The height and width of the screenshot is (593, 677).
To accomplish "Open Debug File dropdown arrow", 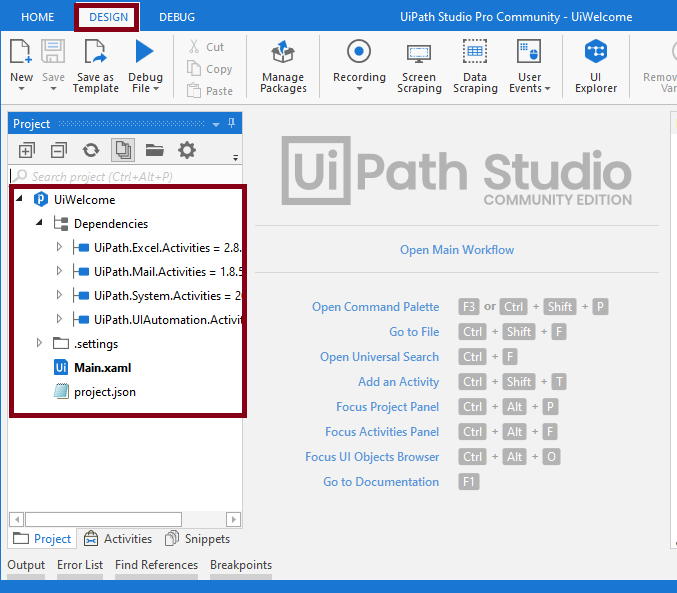I will (x=156, y=89).
